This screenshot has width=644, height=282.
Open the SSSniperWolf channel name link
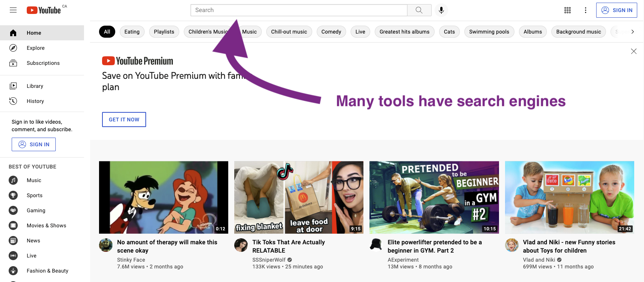pos(269,260)
